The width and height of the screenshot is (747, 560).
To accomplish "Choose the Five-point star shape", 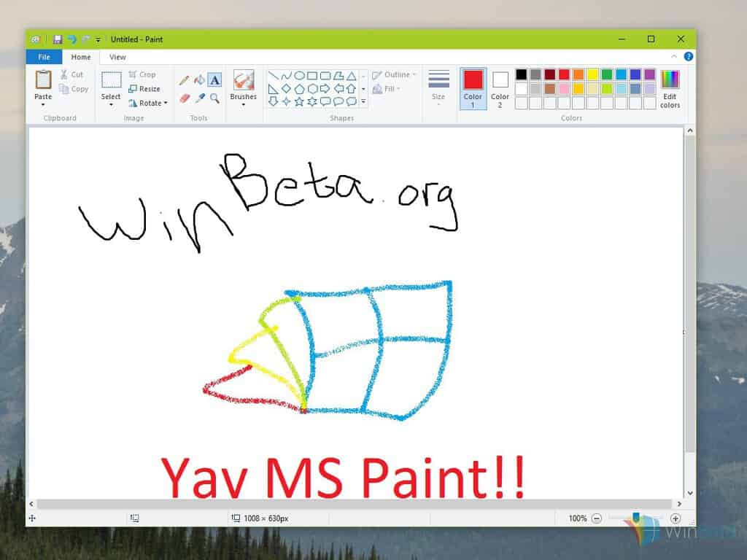I will pos(299,101).
